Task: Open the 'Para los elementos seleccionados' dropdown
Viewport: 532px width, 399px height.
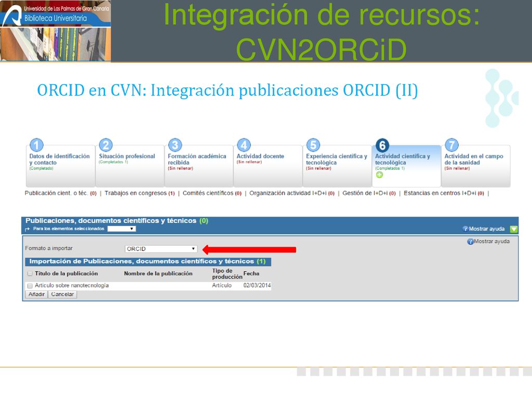Action: [122, 229]
